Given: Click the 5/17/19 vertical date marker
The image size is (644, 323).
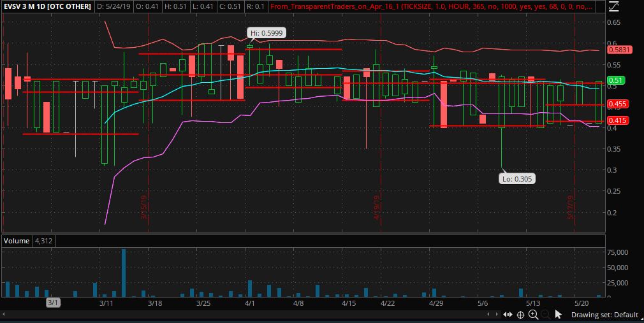Looking at the screenshot, I should tap(571, 207).
